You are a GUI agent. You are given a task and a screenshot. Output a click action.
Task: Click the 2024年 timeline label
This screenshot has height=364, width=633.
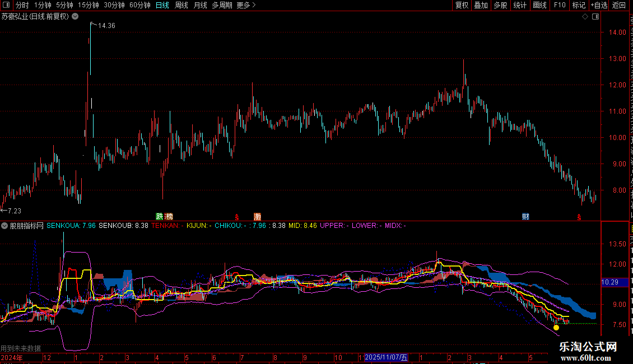12,357
